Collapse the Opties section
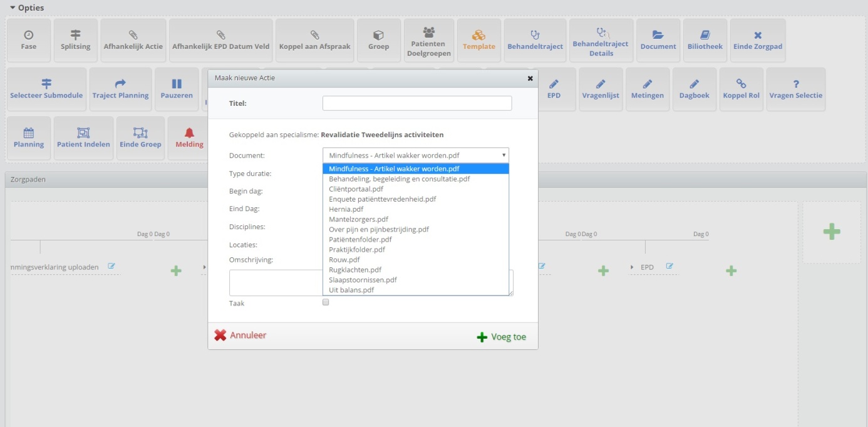The image size is (868, 427). click(x=27, y=8)
